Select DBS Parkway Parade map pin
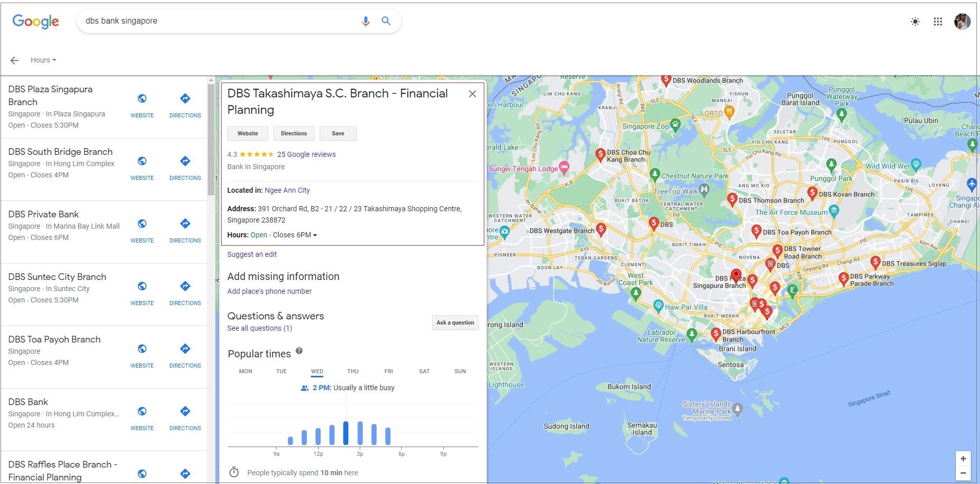980x484 pixels. (844, 278)
